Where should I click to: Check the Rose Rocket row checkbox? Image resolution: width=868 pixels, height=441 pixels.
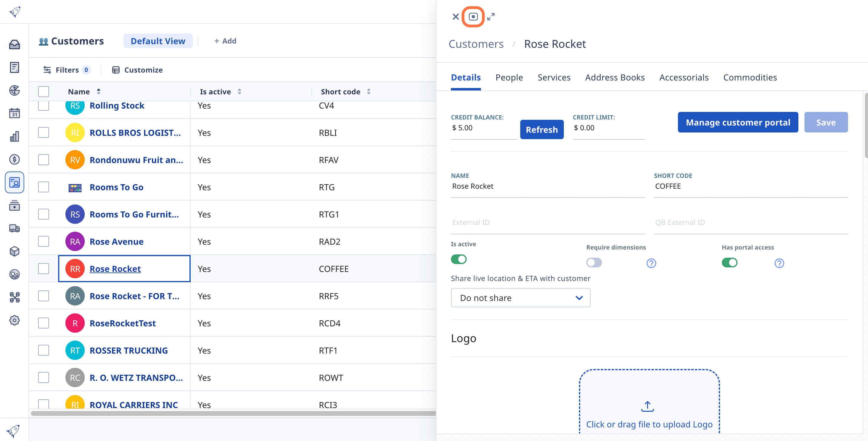pos(44,269)
